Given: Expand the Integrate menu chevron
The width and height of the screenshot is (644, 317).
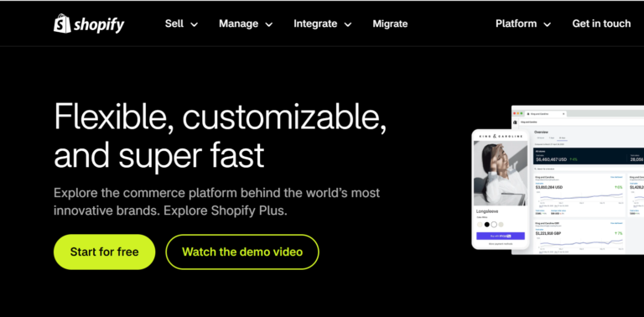Looking at the screenshot, I should click(348, 24).
